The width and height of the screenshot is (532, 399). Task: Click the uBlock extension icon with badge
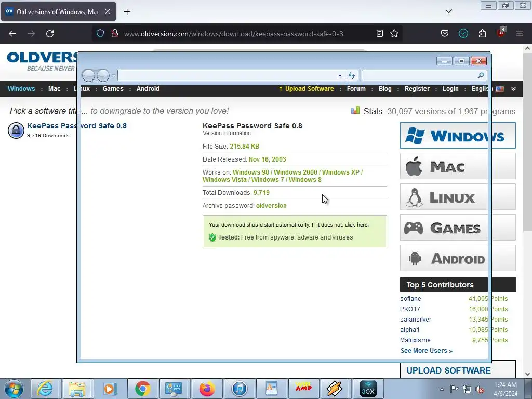tap(501, 33)
